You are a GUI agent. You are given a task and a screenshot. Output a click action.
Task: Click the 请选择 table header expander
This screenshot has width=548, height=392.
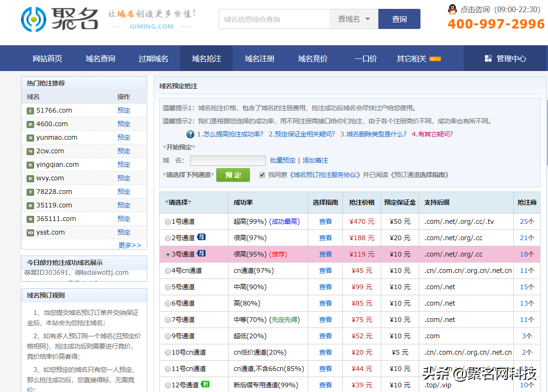(178, 202)
